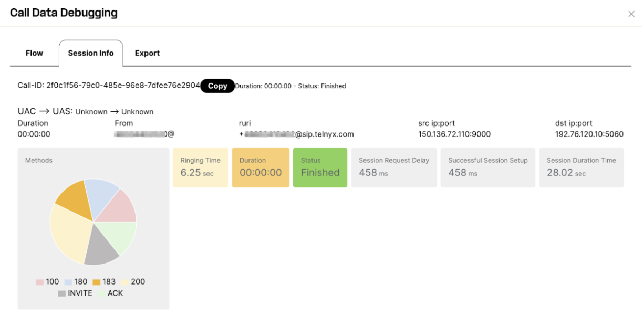Click the Session Request Delay card

pos(394,167)
